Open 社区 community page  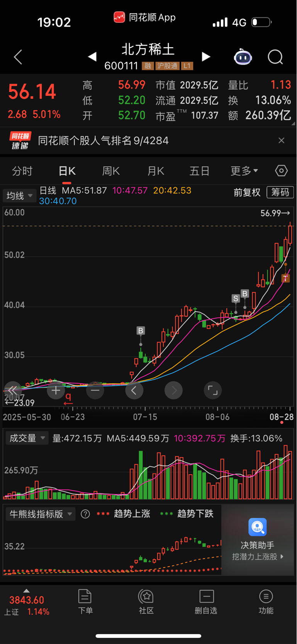pyautogui.click(x=146, y=601)
